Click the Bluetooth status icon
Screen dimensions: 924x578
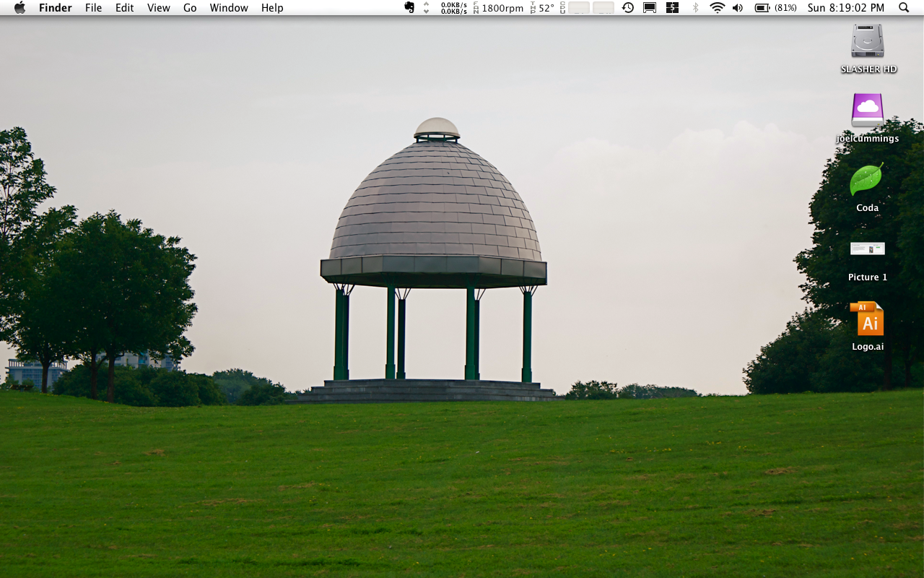click(x=695, y=8)
